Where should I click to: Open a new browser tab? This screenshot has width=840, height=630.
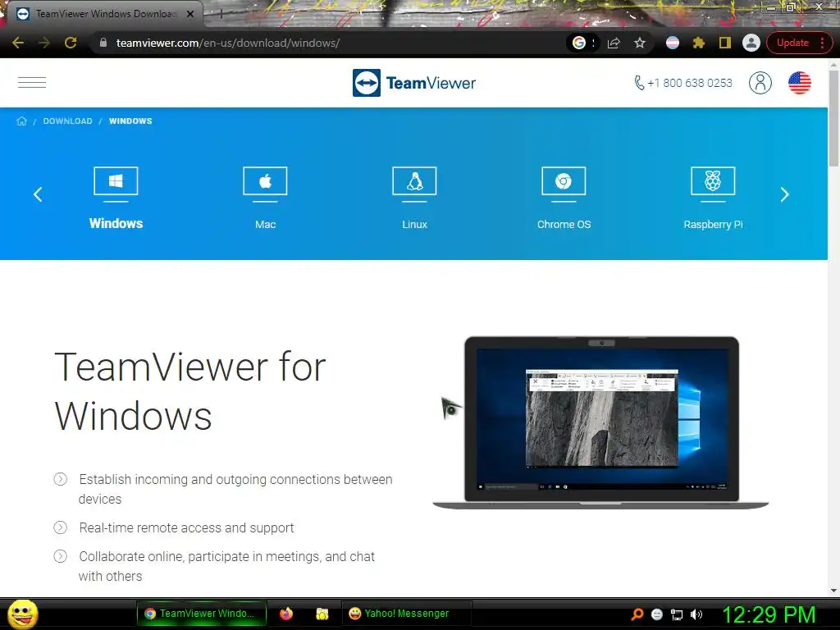221,15
